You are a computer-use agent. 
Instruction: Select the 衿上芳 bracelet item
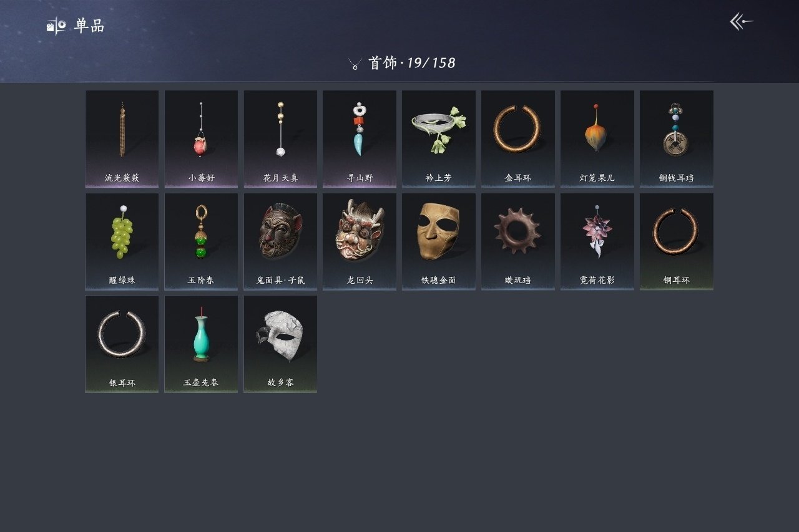439,138
